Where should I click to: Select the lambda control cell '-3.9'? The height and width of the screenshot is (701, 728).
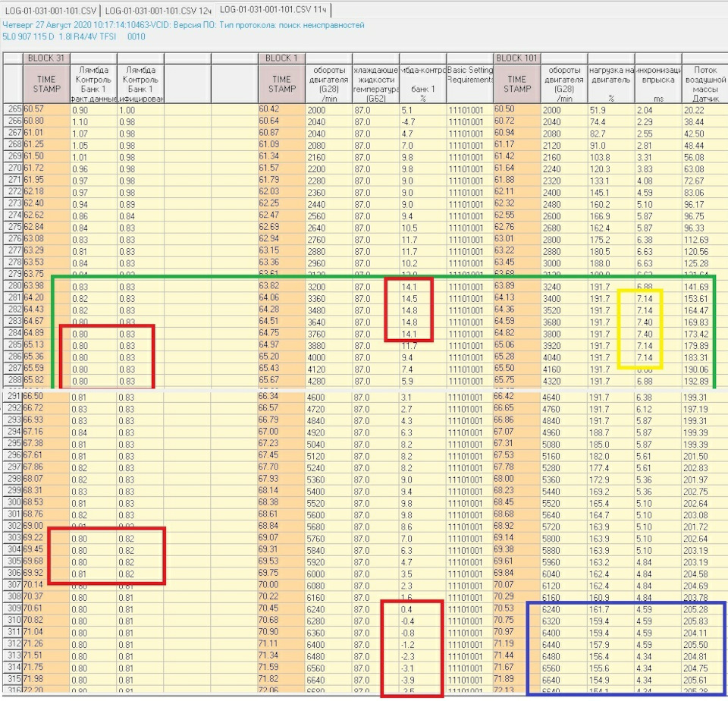coord(422,680)
